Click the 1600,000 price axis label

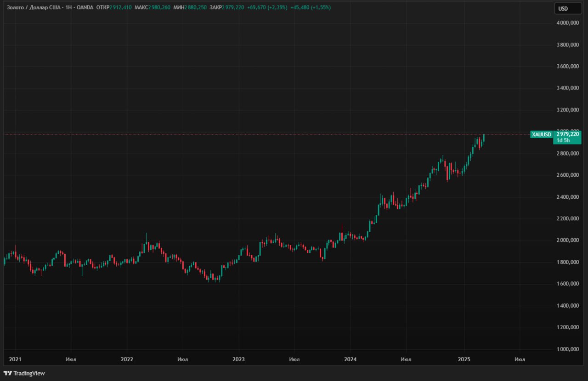567,284
